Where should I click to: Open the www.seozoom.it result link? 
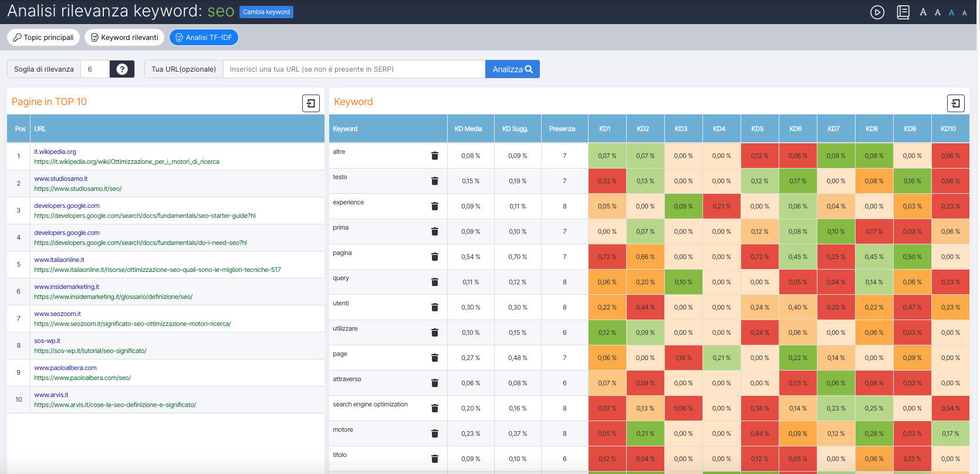point(58,314)
